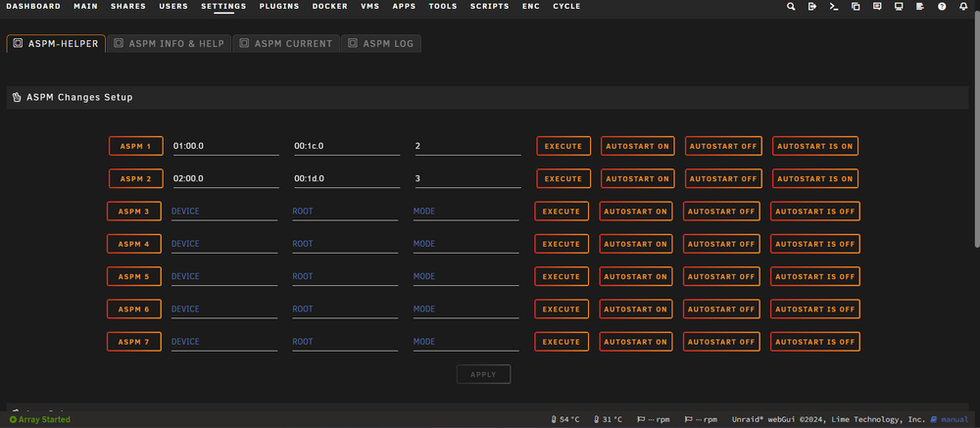
Task: Open the notifications bell icon
Action: point(963,6)
